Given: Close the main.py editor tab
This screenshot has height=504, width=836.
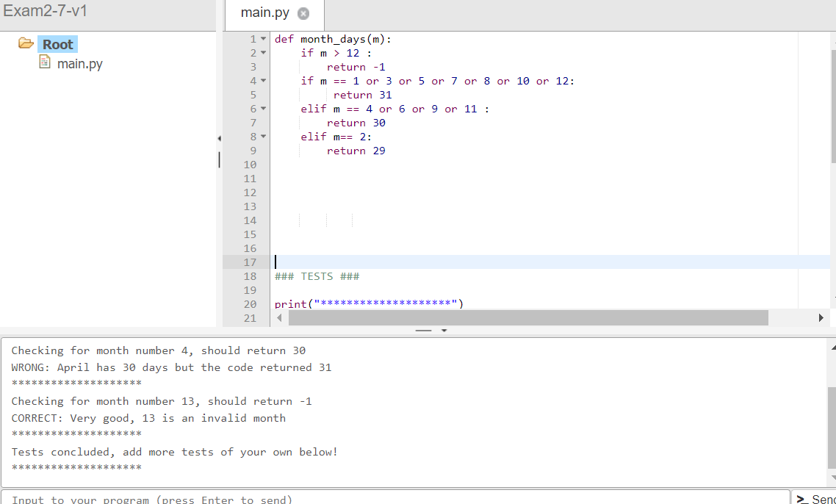Looking at the screenshot, I should coord(303,14).
